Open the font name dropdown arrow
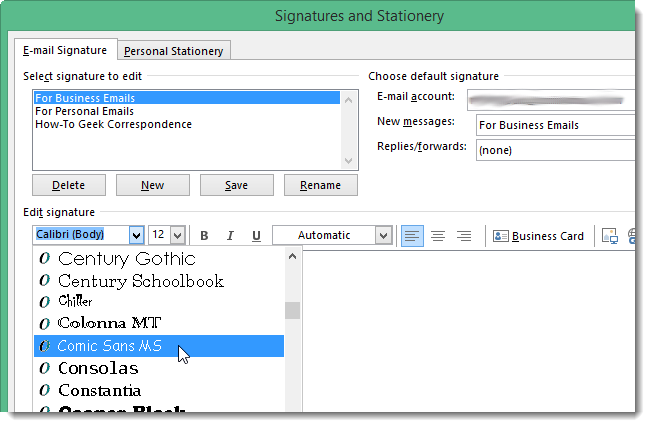Screen dimensions: 650x427 click(x=136, y=235)
